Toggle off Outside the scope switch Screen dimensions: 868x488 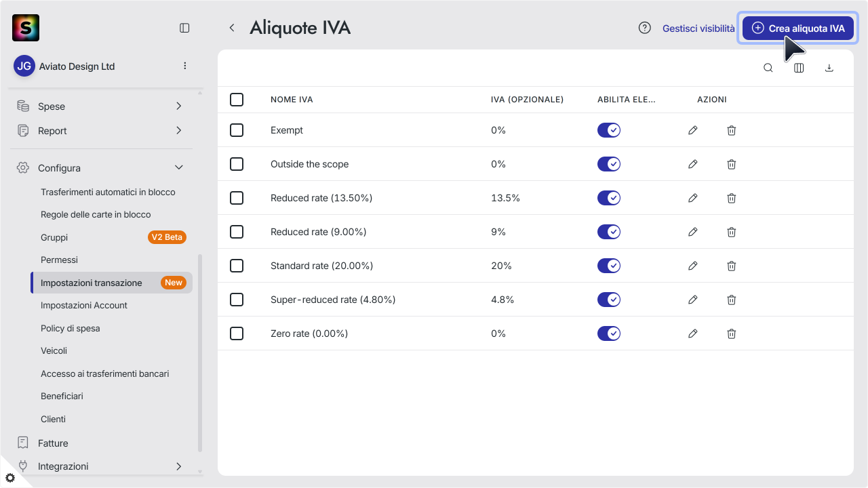[609, 164]
